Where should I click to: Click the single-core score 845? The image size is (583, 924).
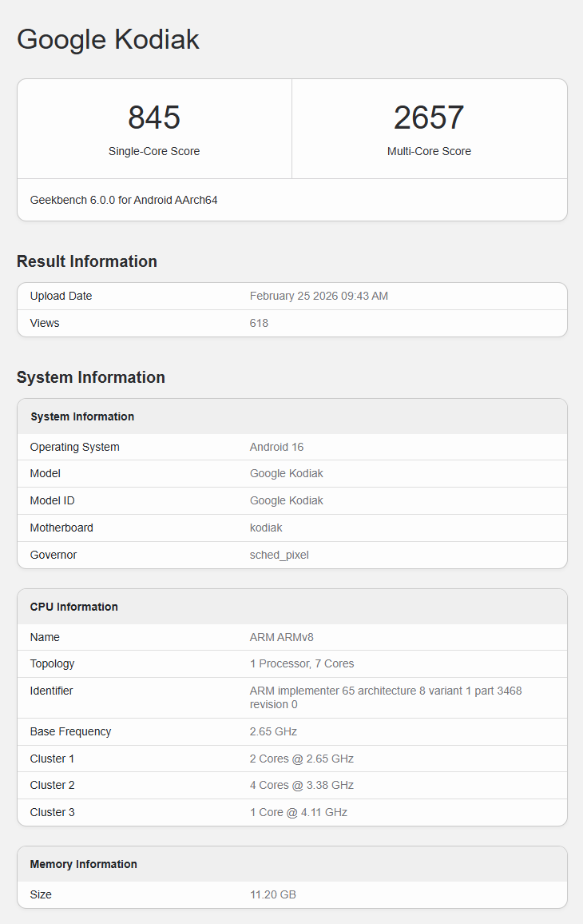[x=154, y=117]
